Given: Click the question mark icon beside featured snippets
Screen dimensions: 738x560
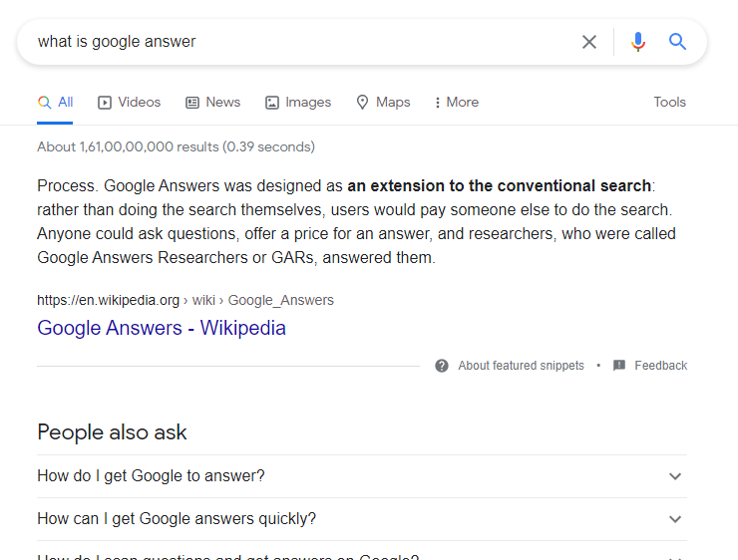Looking at the screenshot, I should tap(442, 366).
